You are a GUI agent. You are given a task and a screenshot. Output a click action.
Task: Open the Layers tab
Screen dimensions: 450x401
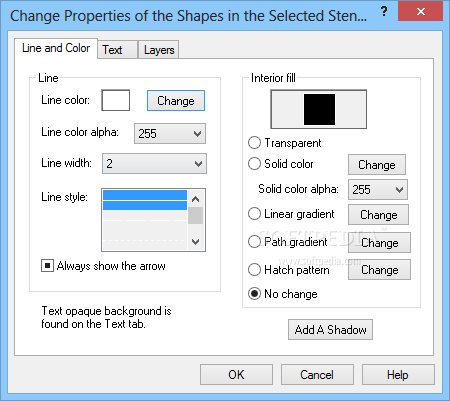pos(159,50)
